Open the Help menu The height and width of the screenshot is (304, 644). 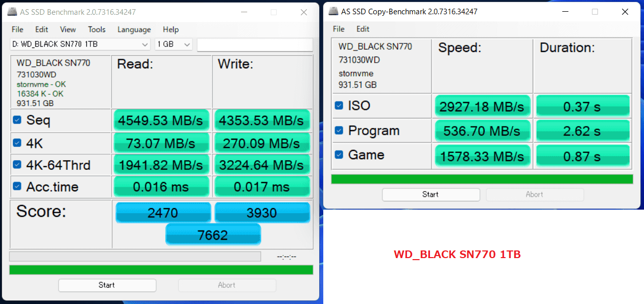(171, 30)
